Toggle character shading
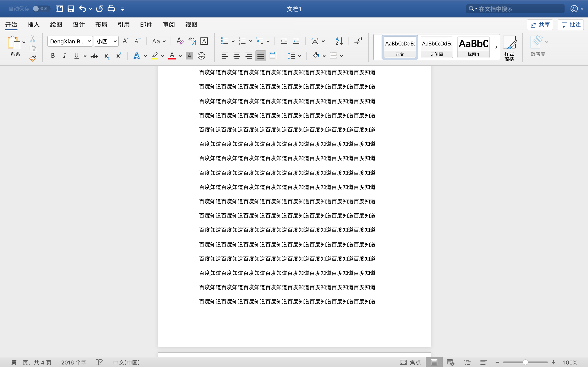588x367 pixels. point(189,56)
